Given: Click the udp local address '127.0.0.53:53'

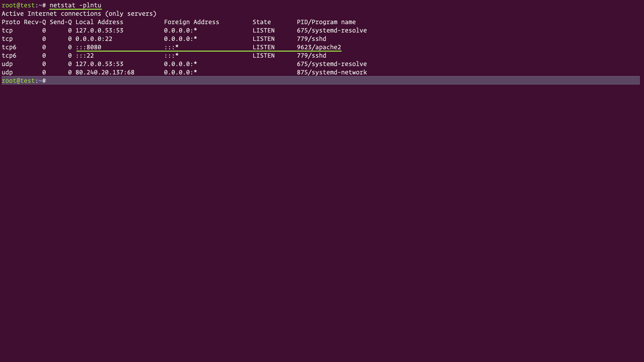Looking at the screenshot, I should click(x=99, y=64).
